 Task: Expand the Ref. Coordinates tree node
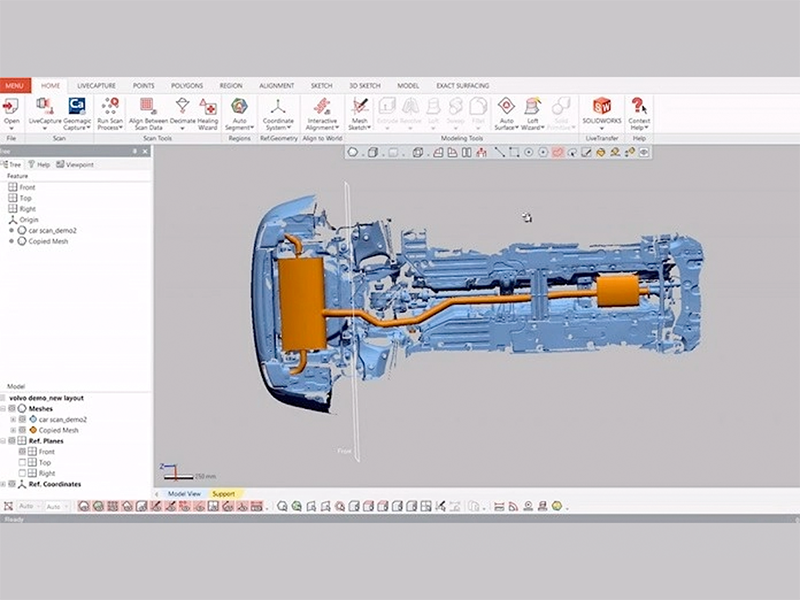pyautogui.click(x=4, y=484)
